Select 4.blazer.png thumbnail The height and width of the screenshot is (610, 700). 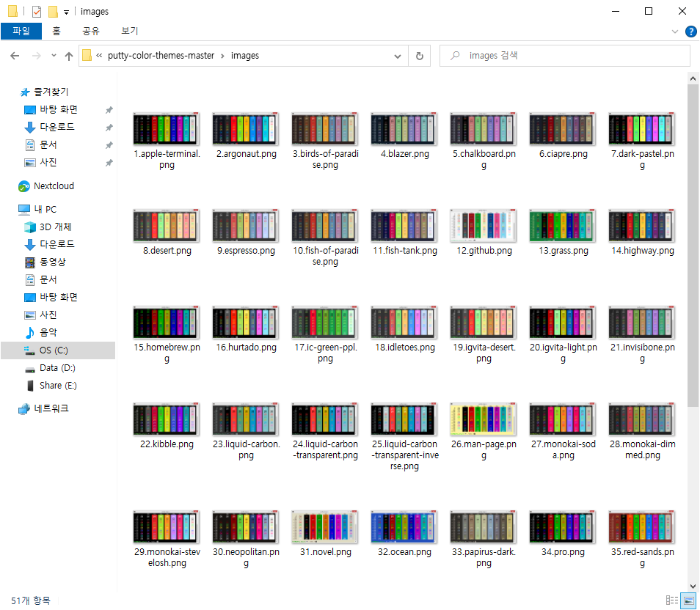(x=404, y=128)
